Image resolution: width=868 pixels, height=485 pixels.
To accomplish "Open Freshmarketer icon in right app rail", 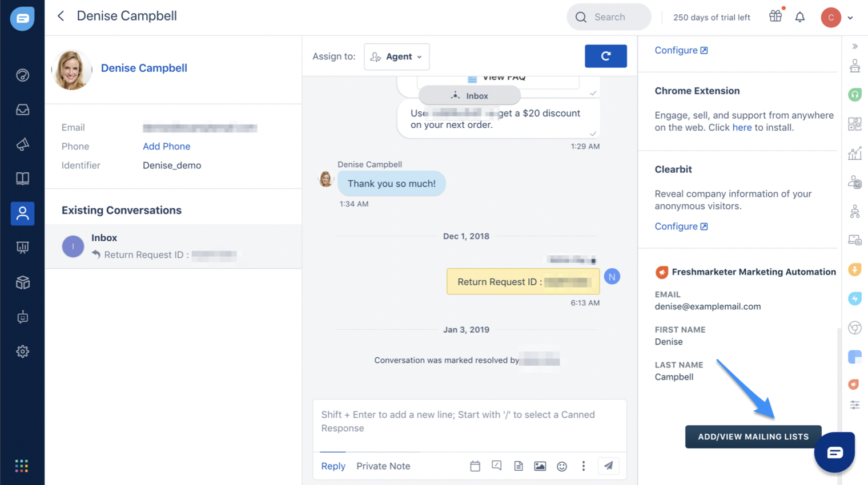I will (x=854, y=385).
